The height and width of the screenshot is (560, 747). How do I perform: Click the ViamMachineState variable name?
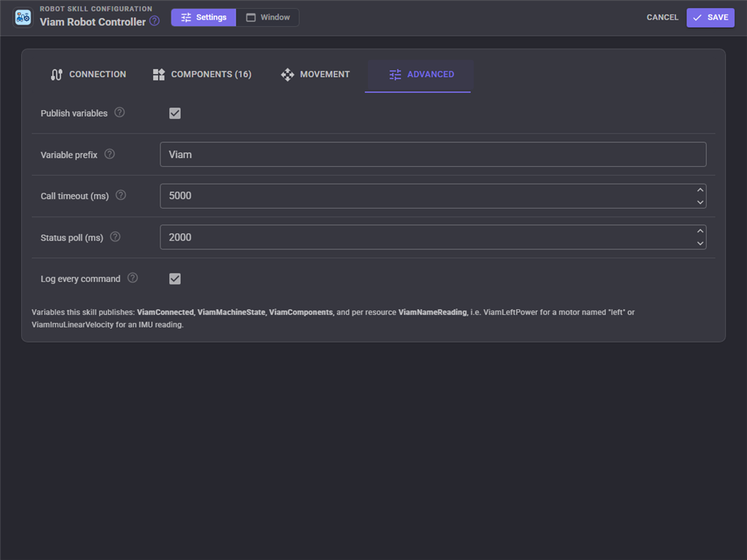(231, 312)
